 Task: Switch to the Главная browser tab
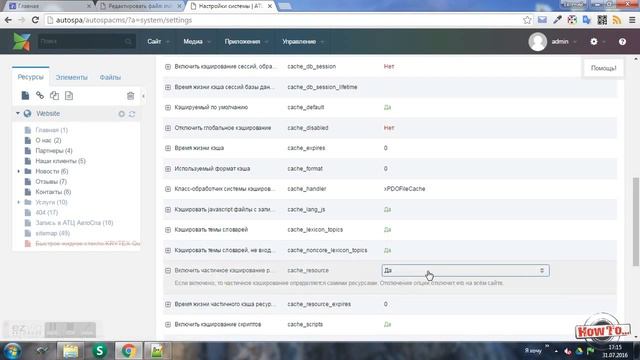(x=50, y=6)
